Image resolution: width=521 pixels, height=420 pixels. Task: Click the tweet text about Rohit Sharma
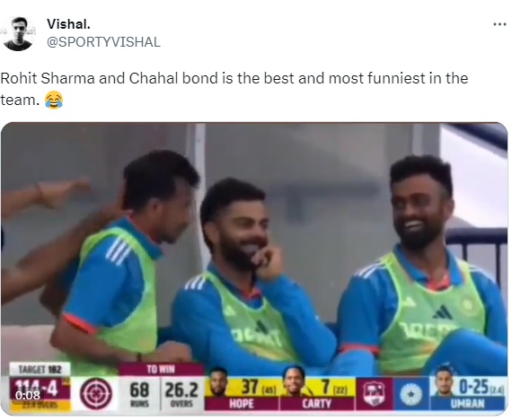pyautogui.click(x=234, y=89)
